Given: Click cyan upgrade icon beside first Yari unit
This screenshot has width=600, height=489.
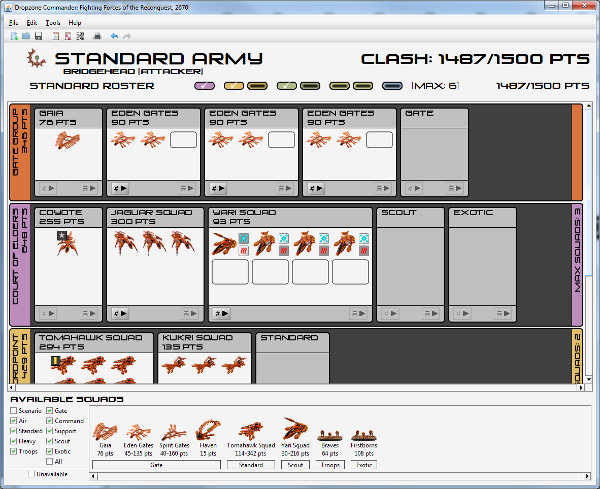Looking at the screenshot, I should point(243,238).
